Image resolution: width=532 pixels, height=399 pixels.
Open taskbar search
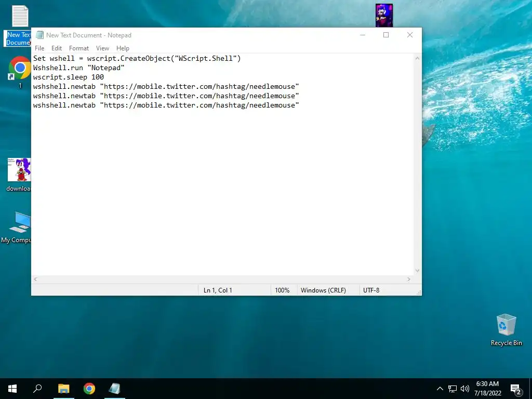coord(37,389)
